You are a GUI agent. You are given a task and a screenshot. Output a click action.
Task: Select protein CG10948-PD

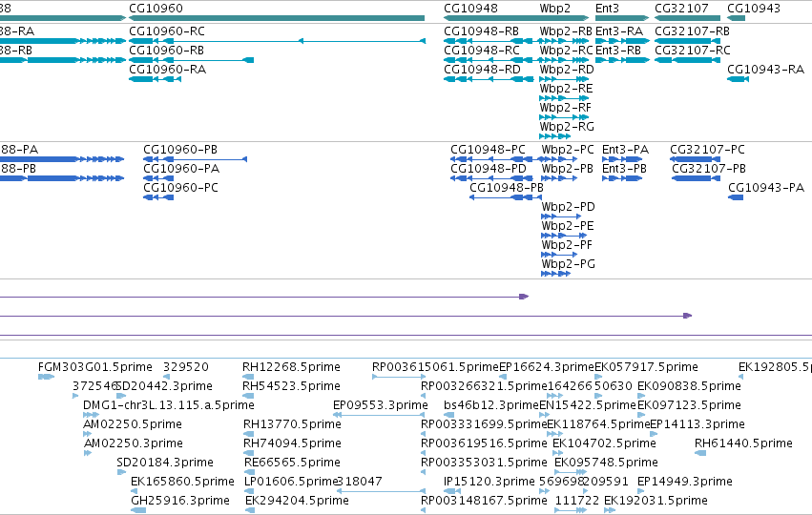[489, 169]
